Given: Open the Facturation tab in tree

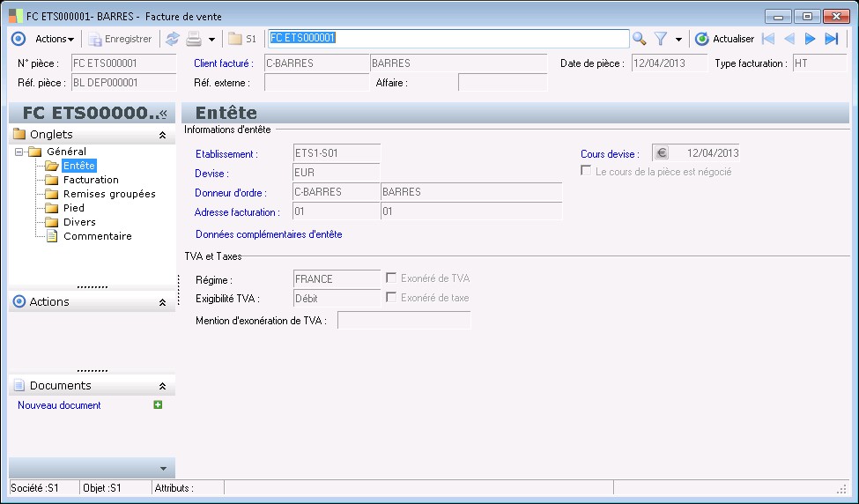Looking at the screenshot, I should click(91, 180).
